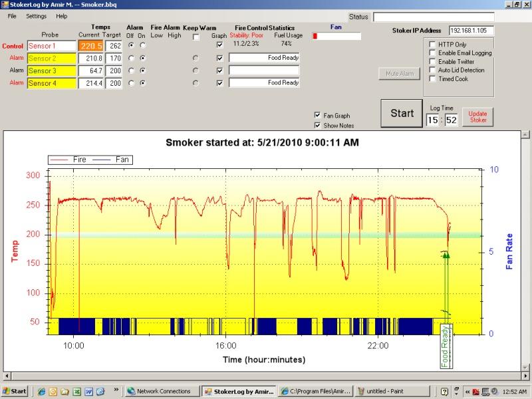Open the Settings menu

[x=36, y=16]
